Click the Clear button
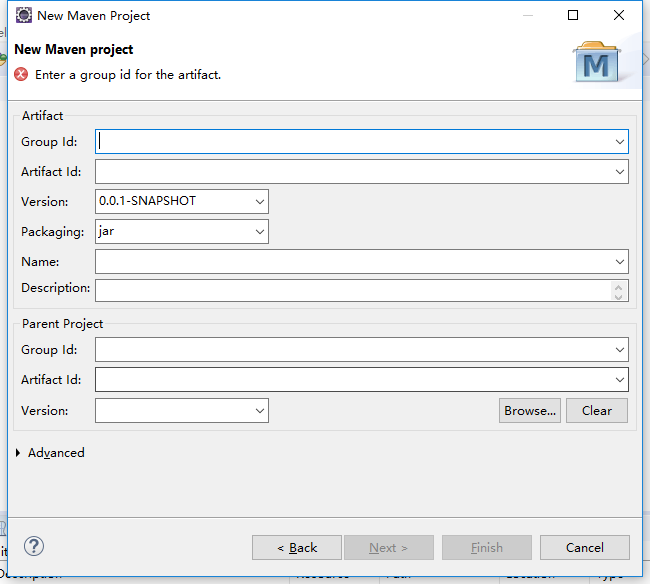The height and width of the screenshot is (584, 650). point(597,411)
